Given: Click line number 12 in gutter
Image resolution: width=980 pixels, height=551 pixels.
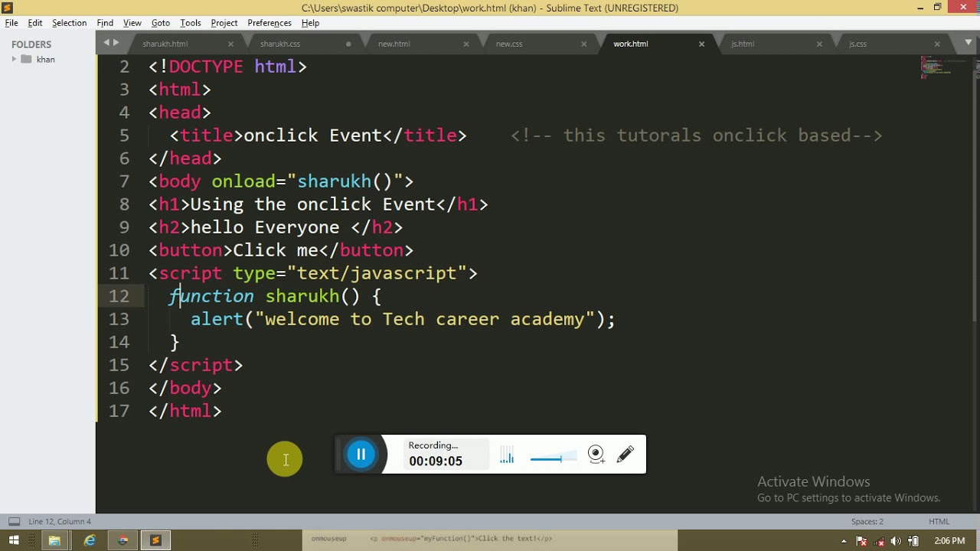Looking at the screenshot, I should click(x=119, y=296).
